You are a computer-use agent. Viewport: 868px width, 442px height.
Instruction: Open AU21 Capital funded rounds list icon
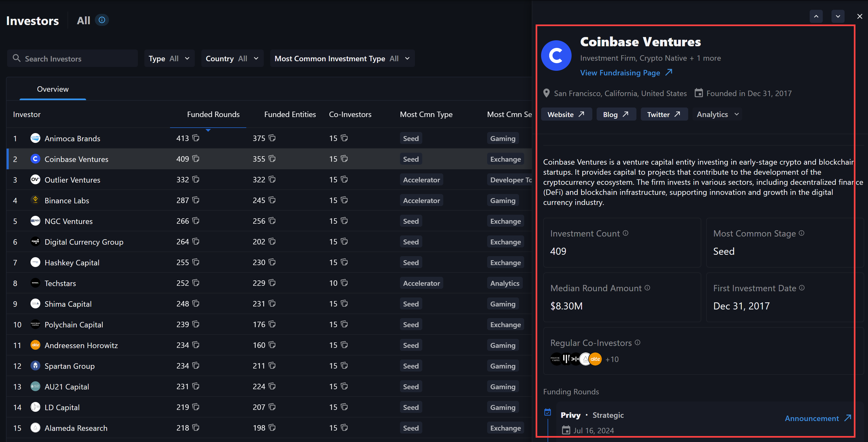coord(196,386)
